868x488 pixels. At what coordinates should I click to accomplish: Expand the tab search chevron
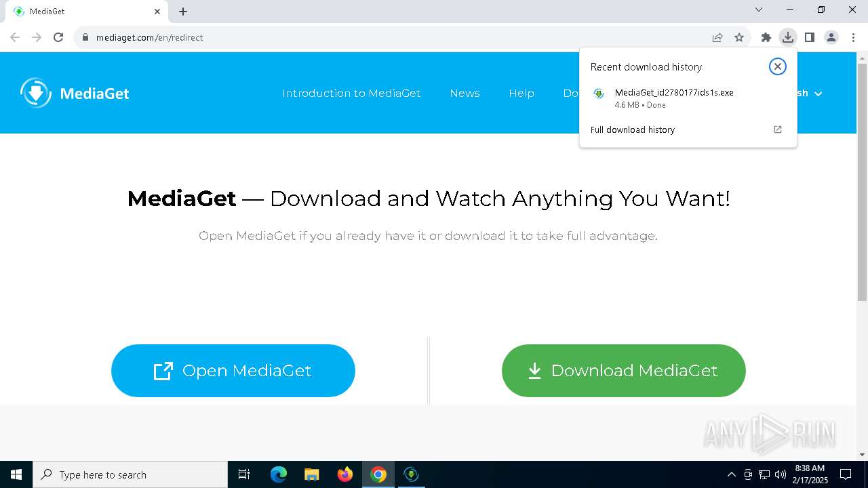tap(759, 9)
